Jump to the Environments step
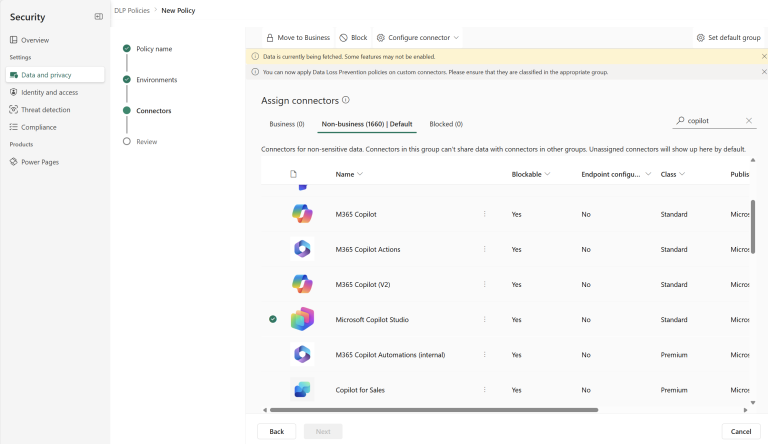 pos(156,79)
